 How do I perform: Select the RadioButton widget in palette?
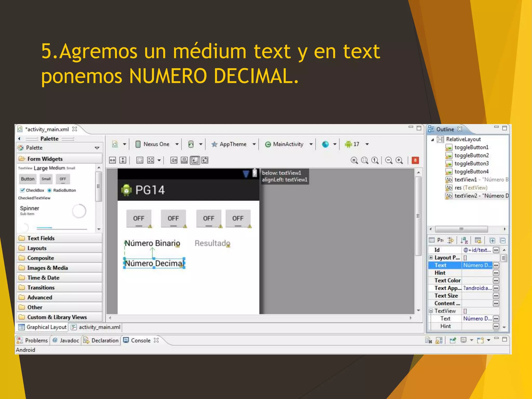[x=62, y=190]
